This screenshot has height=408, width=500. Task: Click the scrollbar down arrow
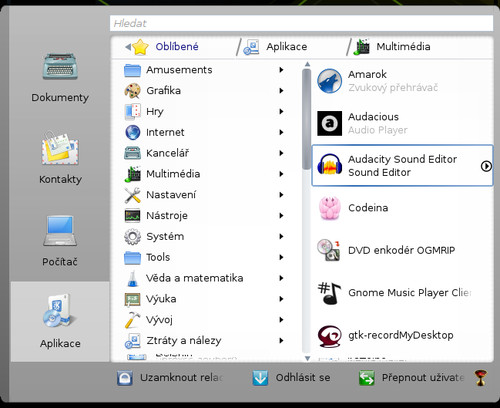pyautogui.click(x=307, y=359)
